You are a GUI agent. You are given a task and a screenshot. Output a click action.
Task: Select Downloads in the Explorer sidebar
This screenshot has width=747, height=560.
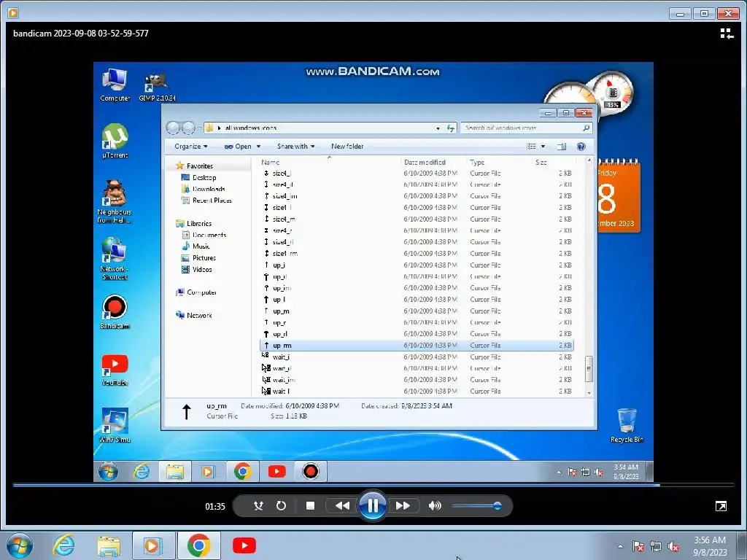[x=203, y=189]
